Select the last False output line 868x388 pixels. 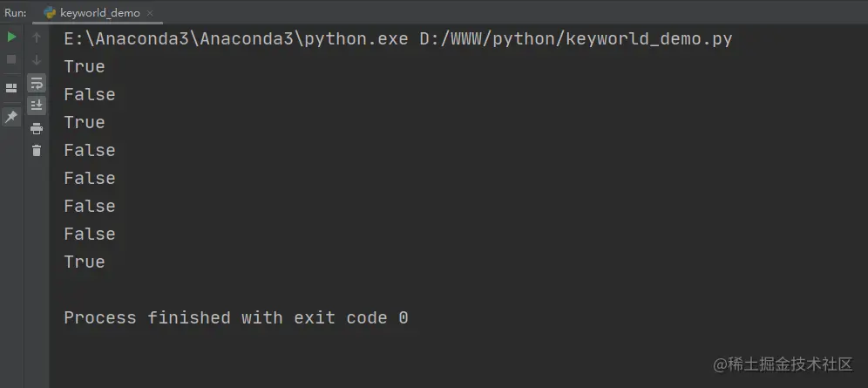point(90,235)
